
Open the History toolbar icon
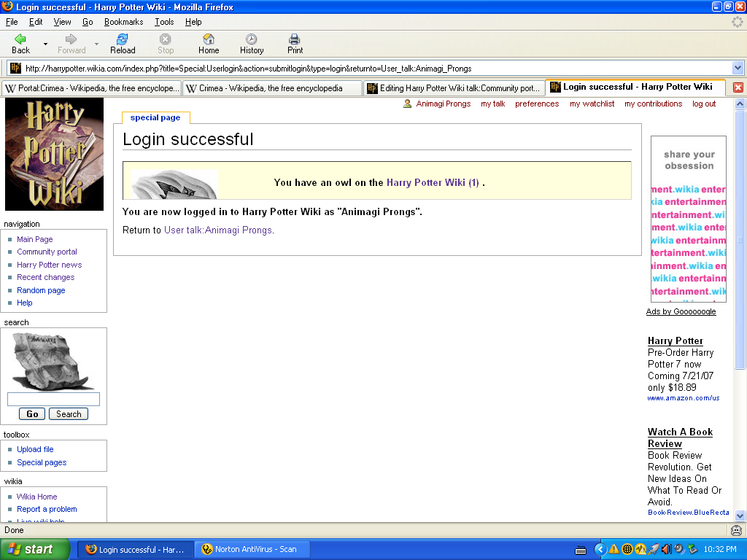251,39
